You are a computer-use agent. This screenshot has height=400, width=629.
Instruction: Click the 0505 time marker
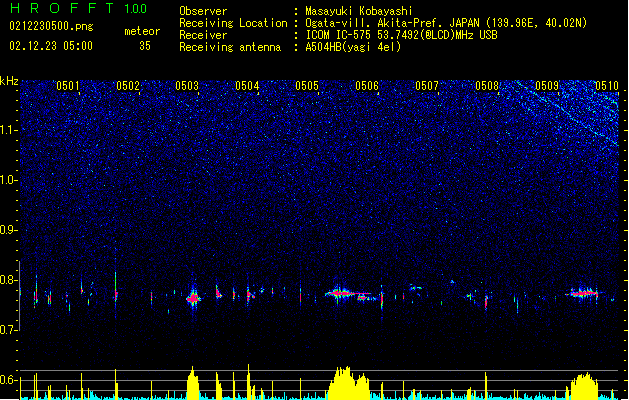tap(307, 86)
